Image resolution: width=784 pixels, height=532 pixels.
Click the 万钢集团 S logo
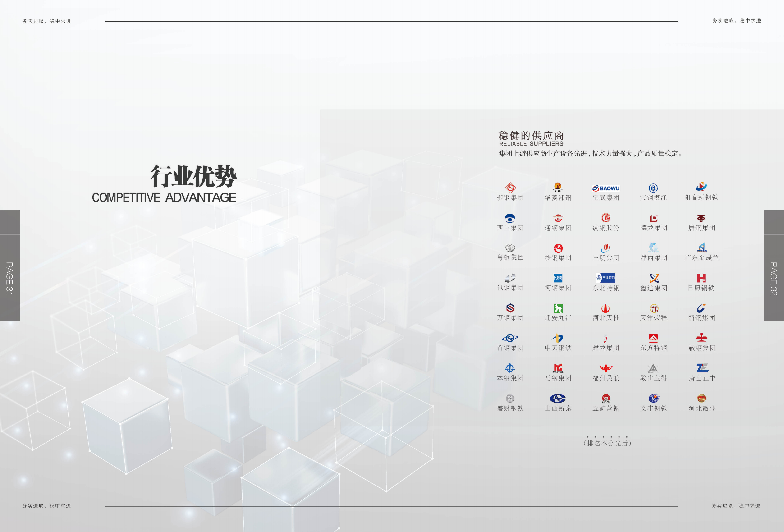pyautogui.click(x=510, y=308)
